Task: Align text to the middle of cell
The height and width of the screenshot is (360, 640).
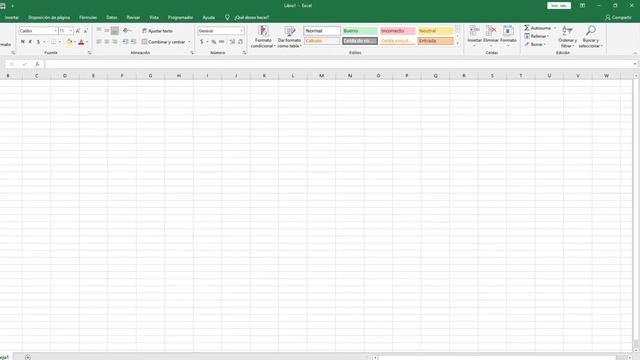Action: point(107,31)
